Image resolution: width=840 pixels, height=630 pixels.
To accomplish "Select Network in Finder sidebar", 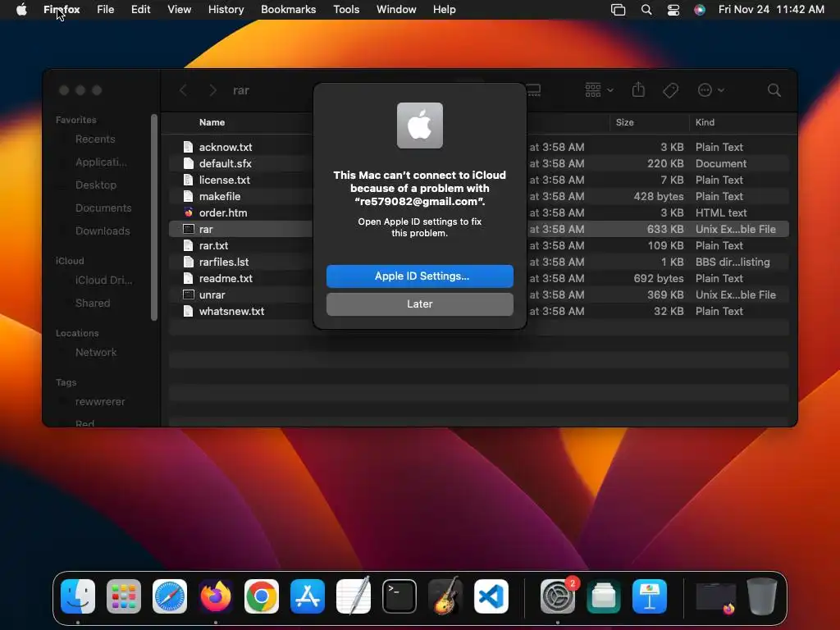I will click(x=96, y=353).
